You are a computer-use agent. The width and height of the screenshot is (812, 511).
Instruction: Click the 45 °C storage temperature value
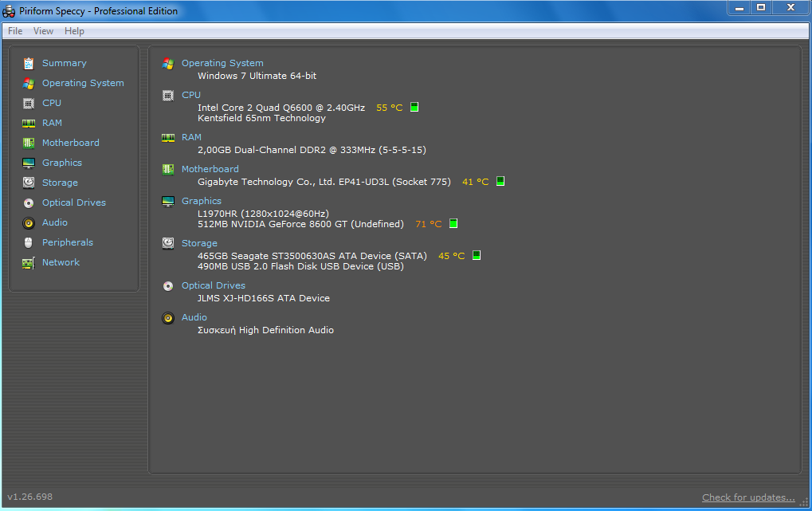pyautogui.click(x=452, y=256)
